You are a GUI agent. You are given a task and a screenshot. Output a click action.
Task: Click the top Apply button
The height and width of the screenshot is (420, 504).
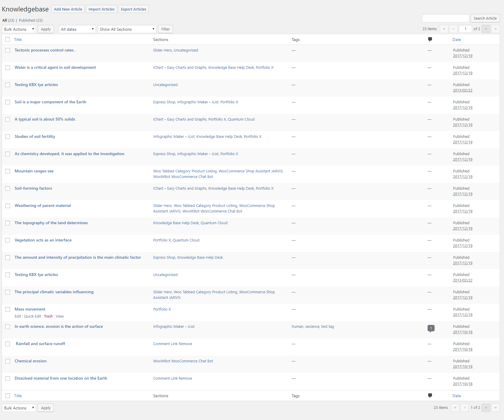[x=46, y=29]
